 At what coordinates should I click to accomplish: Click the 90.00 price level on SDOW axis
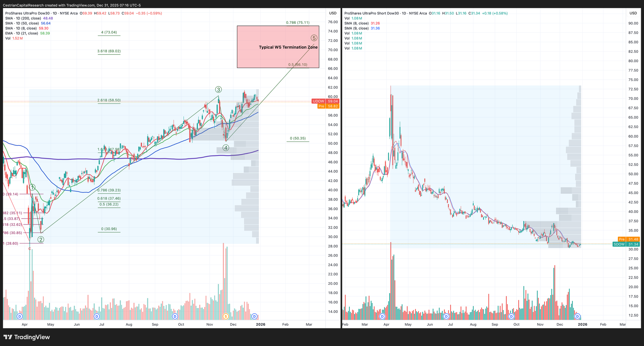click(633, 23)
